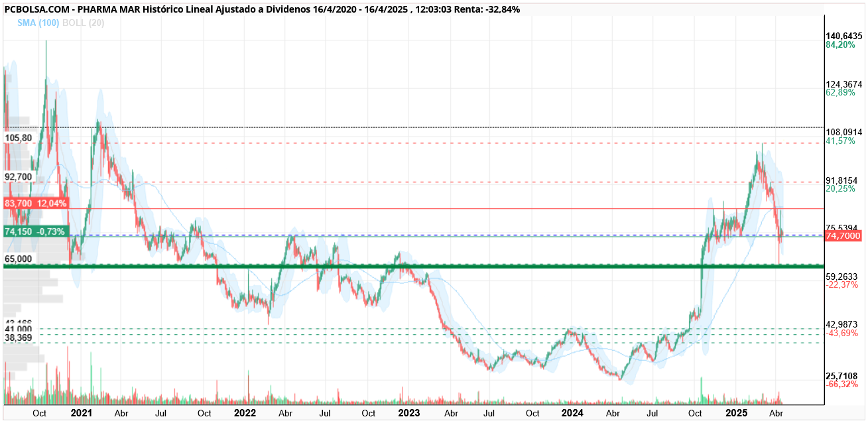The width and height of the screenshot is (868, 423).
Task: Click the 2025 year label on time axis
Action: coord(737,413)
